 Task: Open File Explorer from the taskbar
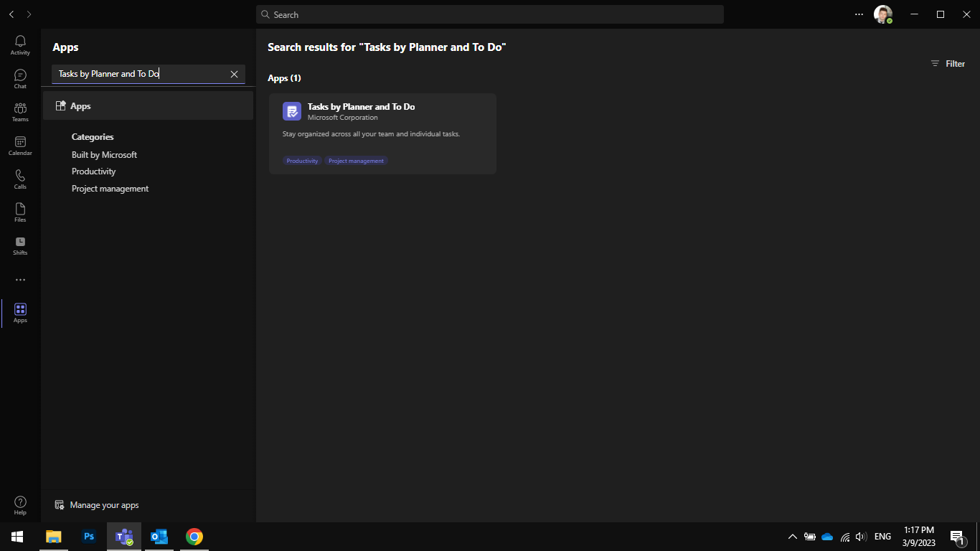pos(54,537)
